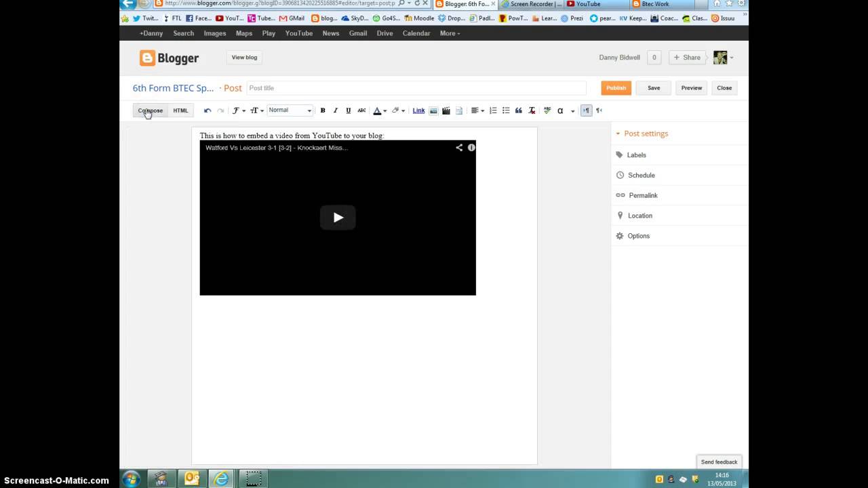Open Images in the Google bar
This screenshot has height=488, width=868.
(215, 33)
